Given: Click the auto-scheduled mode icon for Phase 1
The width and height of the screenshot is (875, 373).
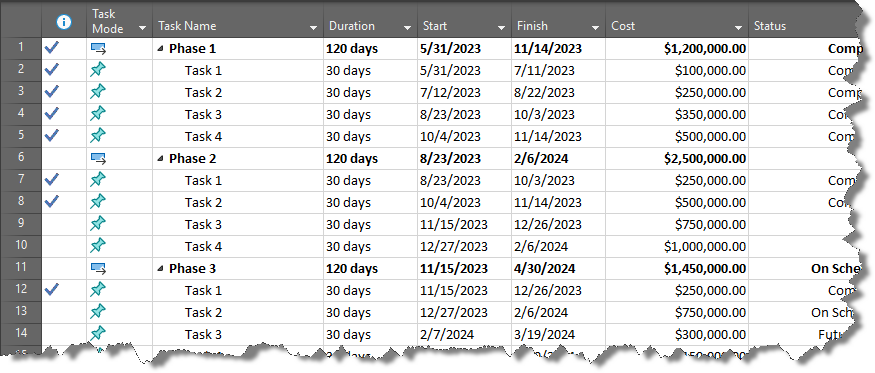Looking at the screenshot, I should click(98, 49).
